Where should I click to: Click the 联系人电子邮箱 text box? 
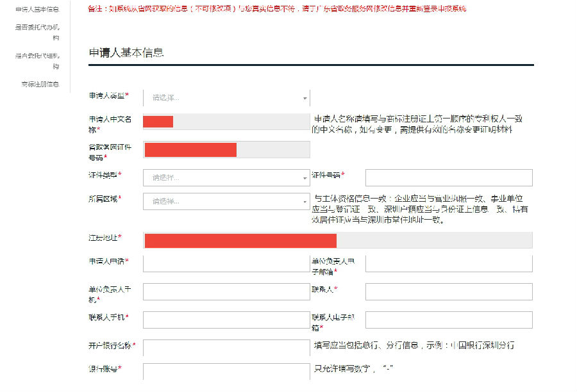[449, 320]
